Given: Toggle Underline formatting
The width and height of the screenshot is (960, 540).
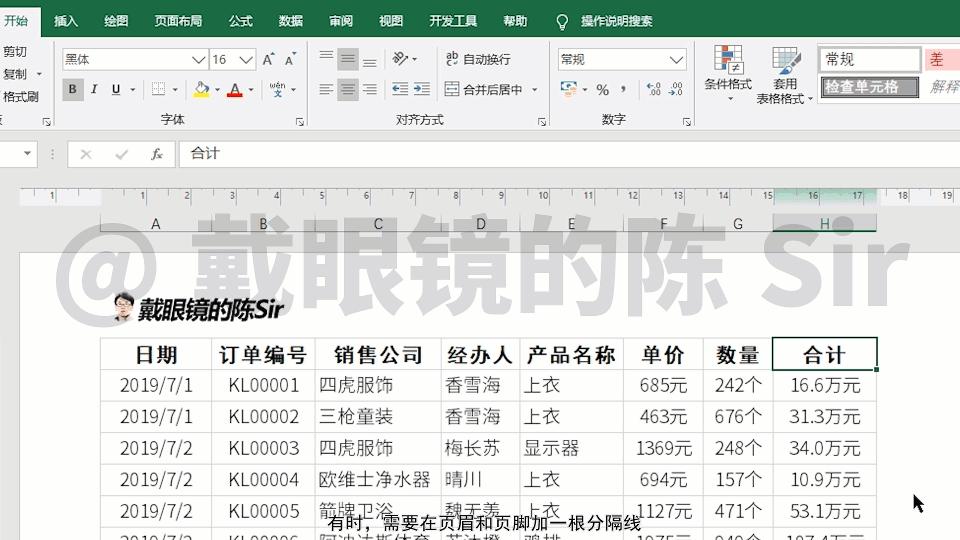Looking at the screenshot, I should [x=116, y=89].
